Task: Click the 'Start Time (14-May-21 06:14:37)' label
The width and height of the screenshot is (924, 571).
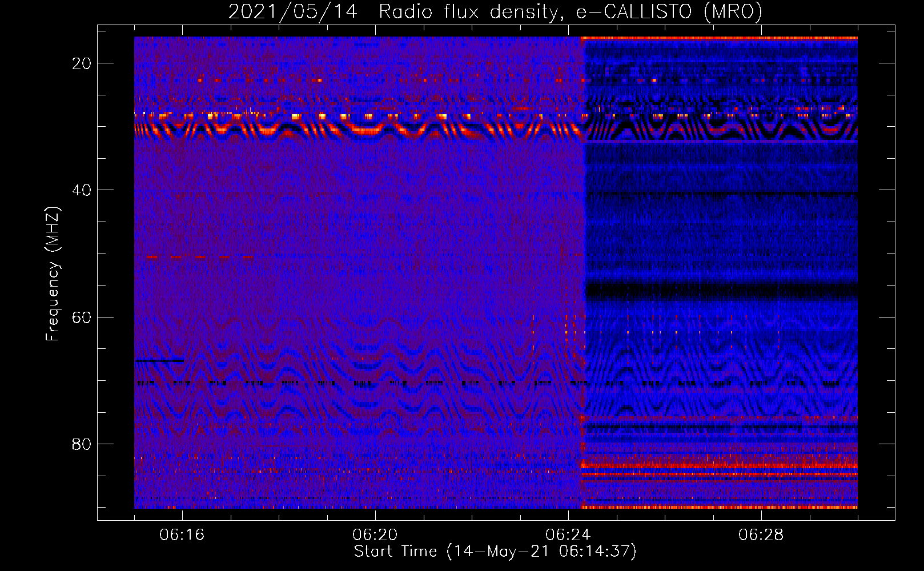Action: tap(495, 552)
